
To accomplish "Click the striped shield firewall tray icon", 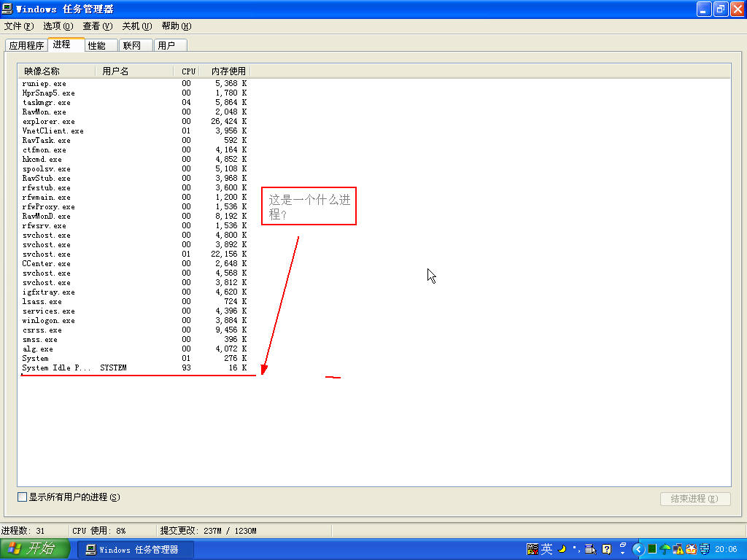I will coord(705,549).
